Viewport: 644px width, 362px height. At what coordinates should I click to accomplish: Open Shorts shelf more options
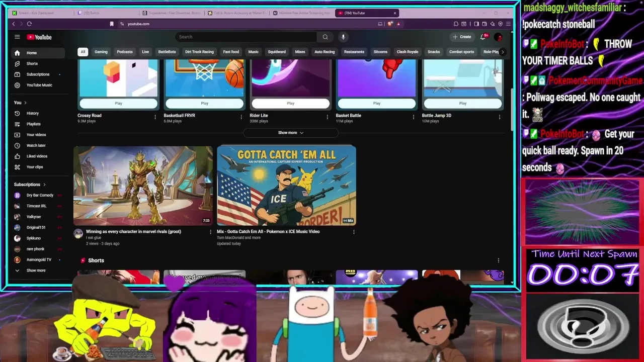(x=499, y=260)
